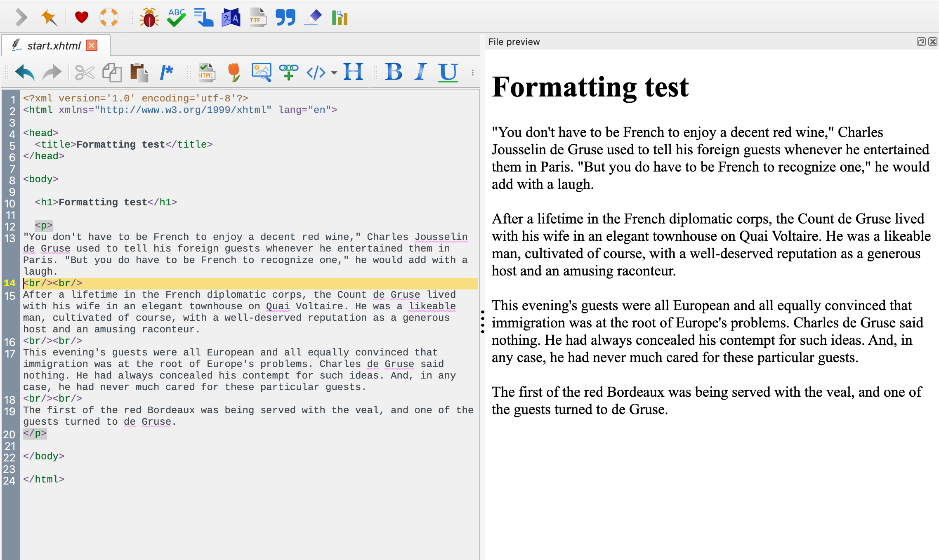Viewport: 939px width, 560px height.
Task: Click the smarten punctuation quotes icon
Action: 285,18
